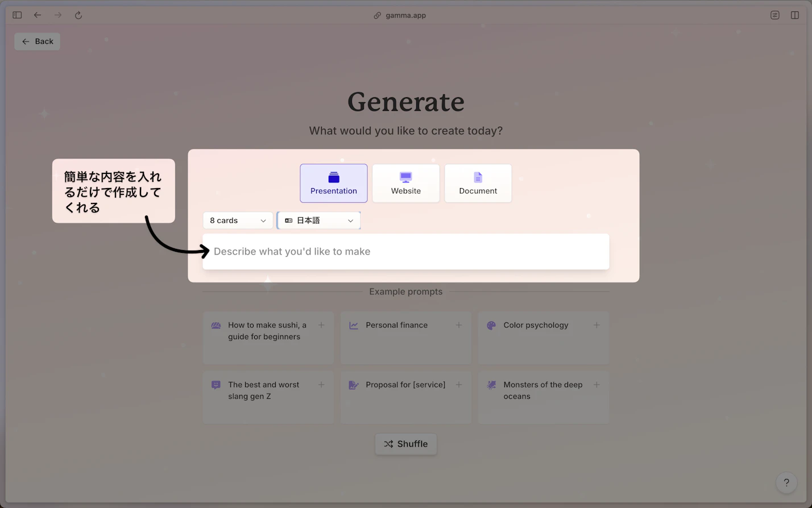812x508 pixels.
Task: Open the 8 cards count dropdown
Action: tap(238, 220)
